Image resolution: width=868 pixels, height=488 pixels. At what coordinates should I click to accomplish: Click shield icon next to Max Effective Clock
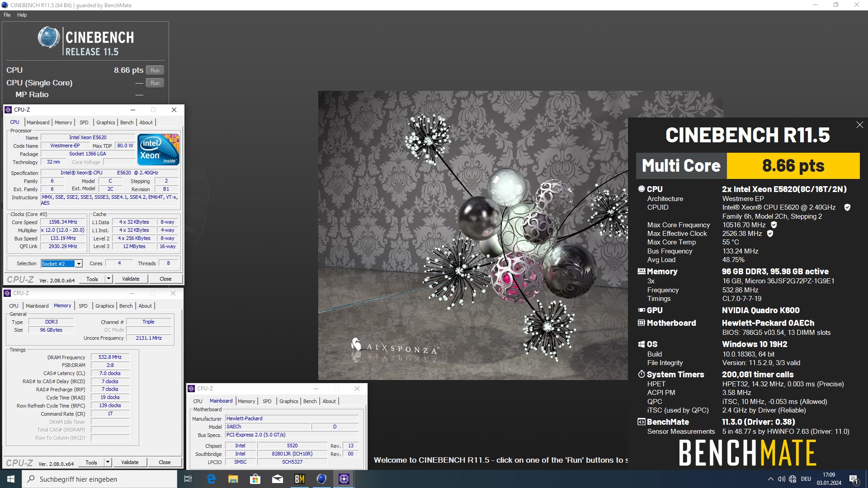[x=770, y=234]
